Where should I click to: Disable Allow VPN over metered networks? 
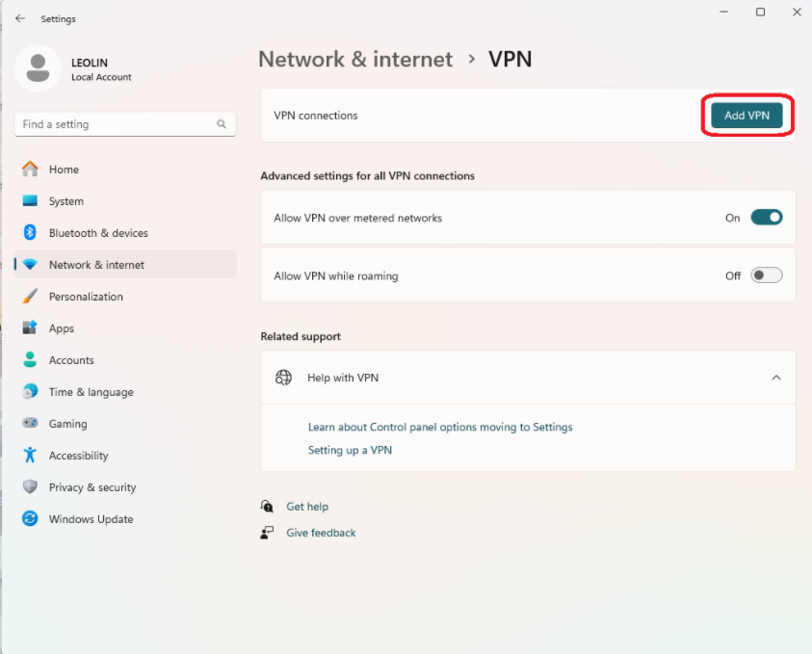[767, 218]
